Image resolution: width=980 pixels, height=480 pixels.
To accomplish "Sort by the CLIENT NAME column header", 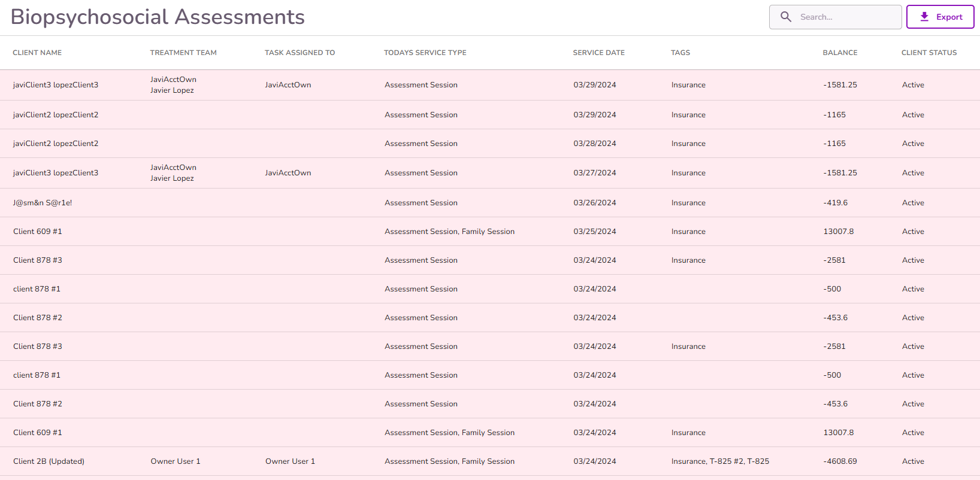I will [37, 53].
